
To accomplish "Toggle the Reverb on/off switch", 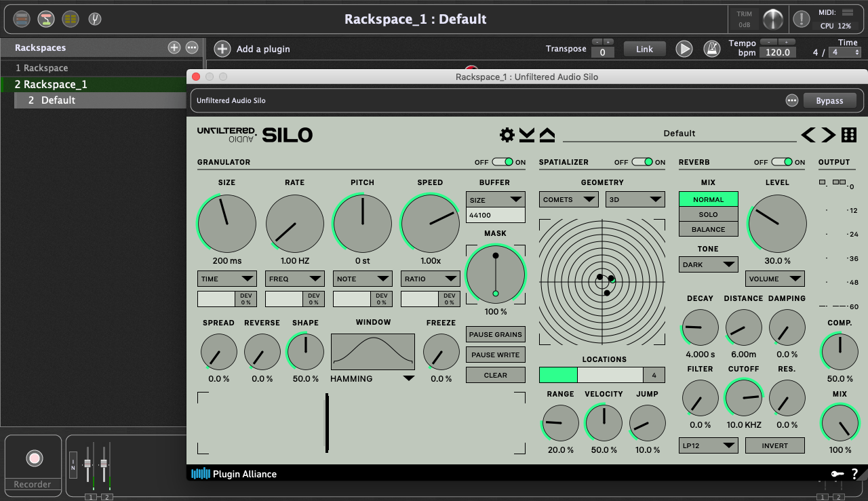I will coord(782,162).
